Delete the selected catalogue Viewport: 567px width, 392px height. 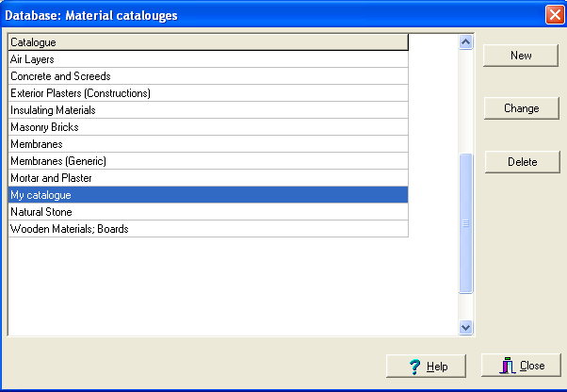pos(523,162)
